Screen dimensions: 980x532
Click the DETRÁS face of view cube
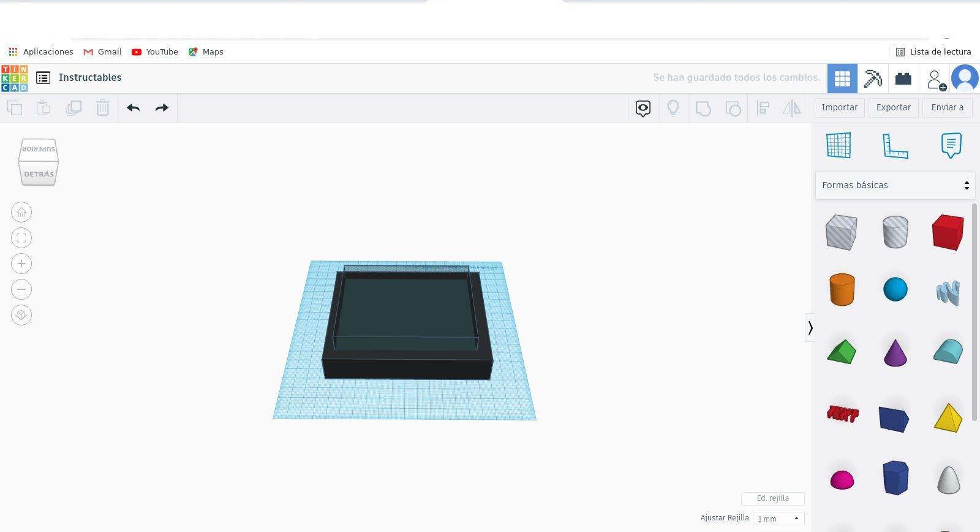click(x=39, y=174)
